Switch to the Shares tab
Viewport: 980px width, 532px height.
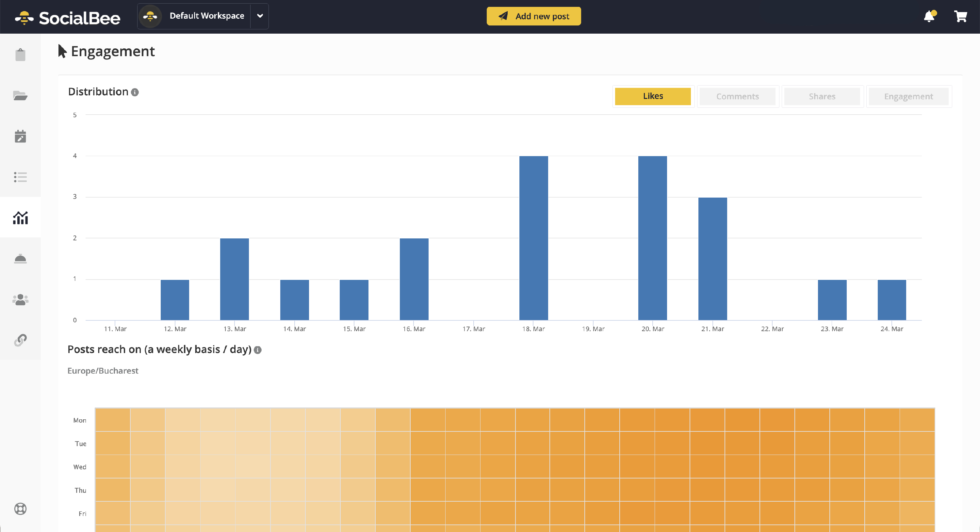pyautogui.click(x=822, y=96)
